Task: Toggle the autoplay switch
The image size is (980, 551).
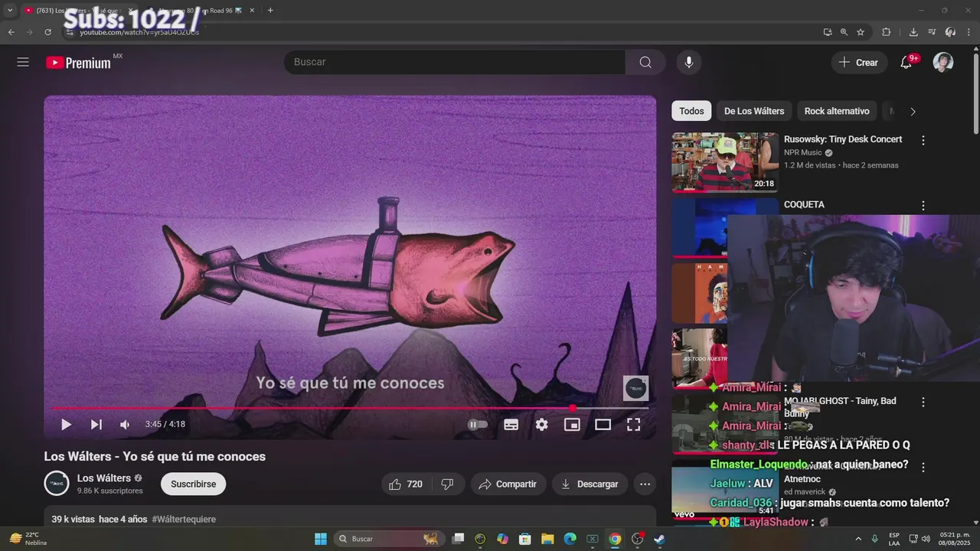Action: 478,424
